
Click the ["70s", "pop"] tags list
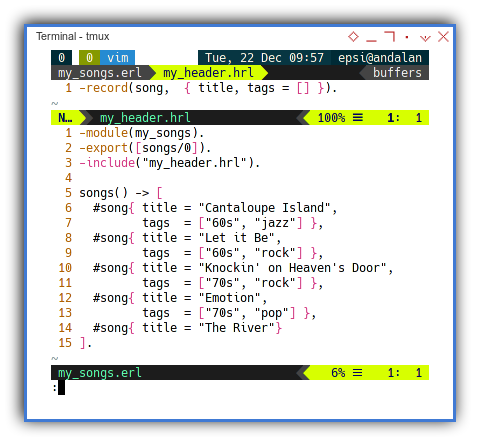point(247,313)
